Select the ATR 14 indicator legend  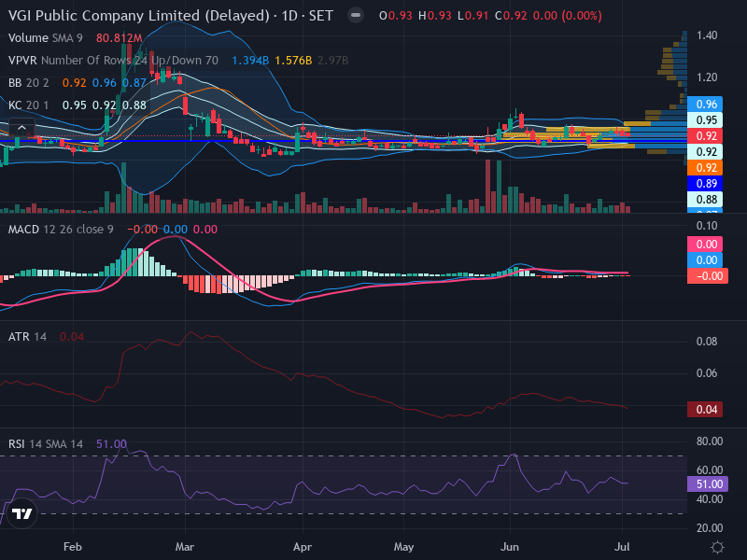coord(27,337)
